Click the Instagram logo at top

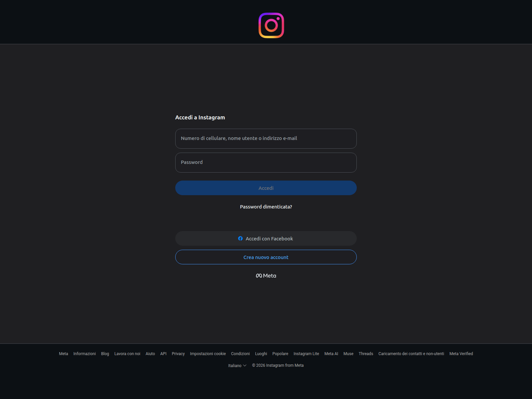(x=271, y=25)
